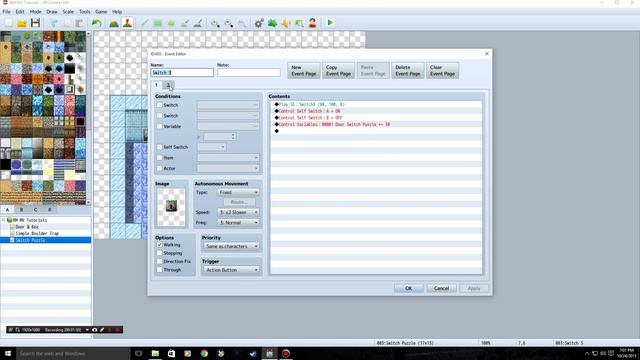Click the Zoom Out magnifier icon
Viewport: 640px width, 360px height.
[229, 23]
